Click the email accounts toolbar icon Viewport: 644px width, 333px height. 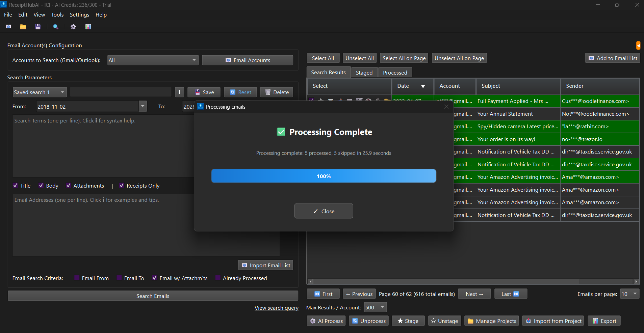click(8, 27)
